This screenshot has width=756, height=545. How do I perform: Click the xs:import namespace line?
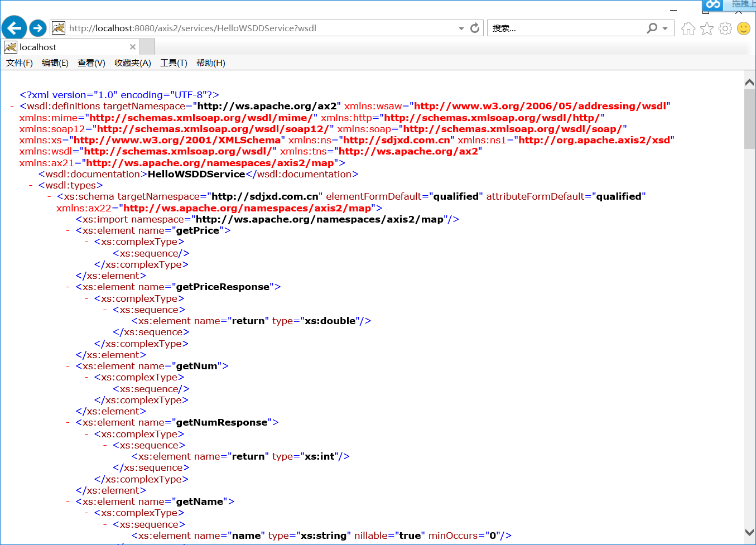[x=267, y=219]
